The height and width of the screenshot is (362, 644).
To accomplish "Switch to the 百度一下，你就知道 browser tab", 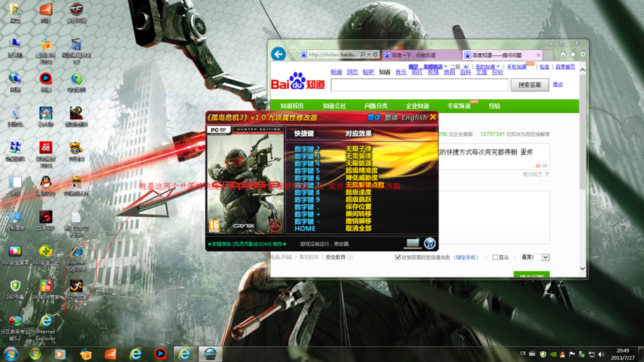I will pyautogui.click(x=421, y=55).
